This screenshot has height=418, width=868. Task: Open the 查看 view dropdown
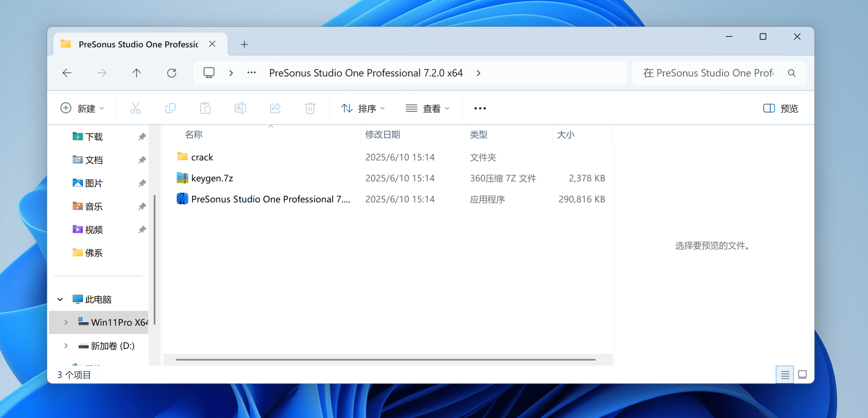coord(428,108)
